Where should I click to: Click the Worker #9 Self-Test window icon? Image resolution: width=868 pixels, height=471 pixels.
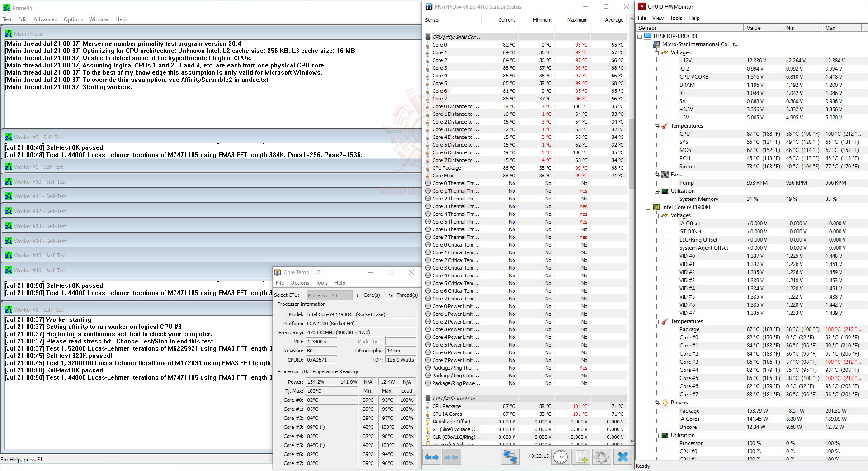(9, 167)
